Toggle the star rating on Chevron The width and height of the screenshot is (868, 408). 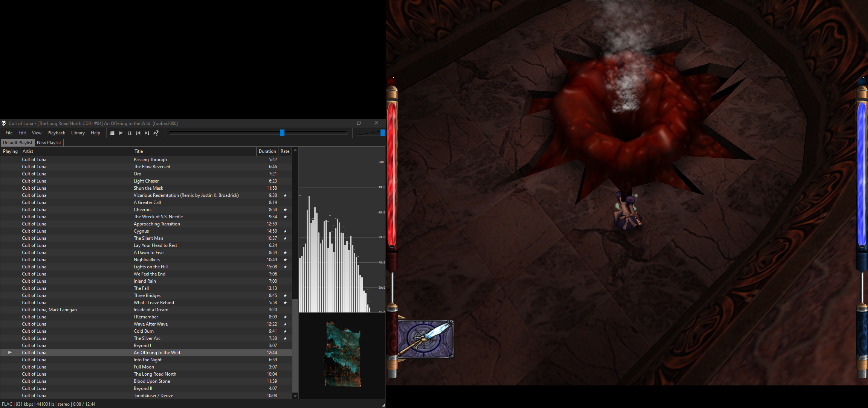[x=285, y=210]
